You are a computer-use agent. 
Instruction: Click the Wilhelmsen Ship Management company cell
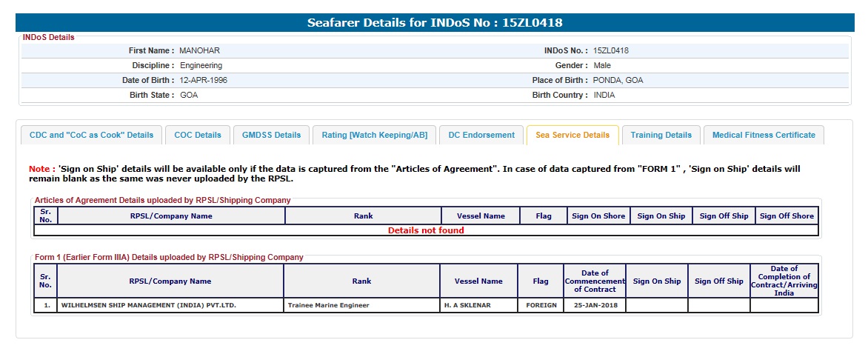[x=148, y=305]
